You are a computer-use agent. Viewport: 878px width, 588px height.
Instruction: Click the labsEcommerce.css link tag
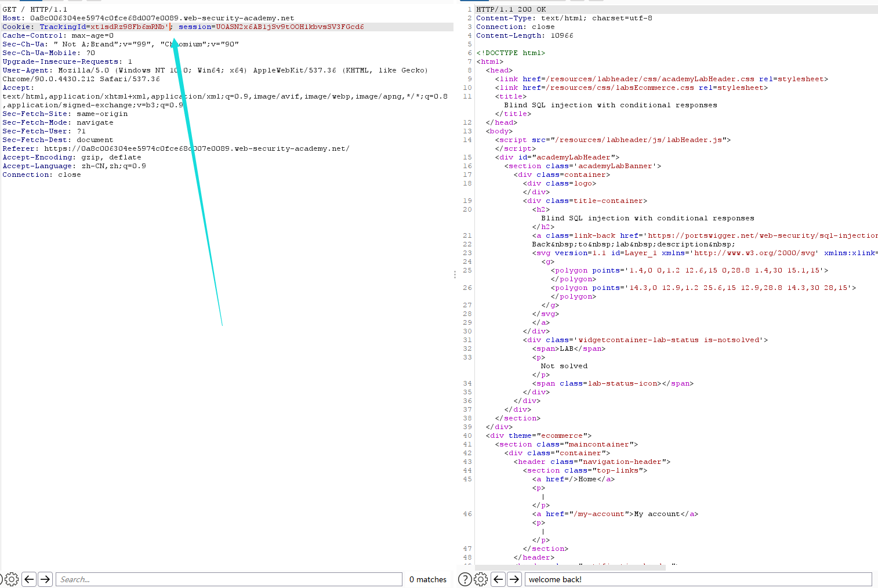[632, 88]
